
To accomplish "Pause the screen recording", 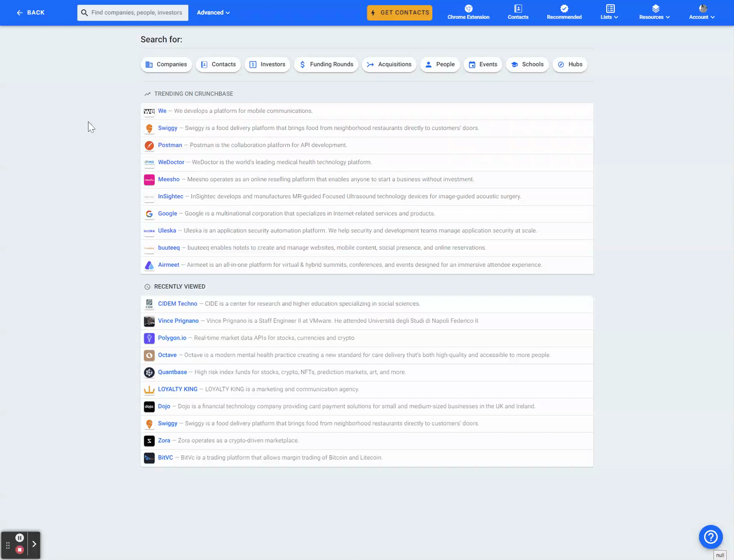I will pos(20,538).
